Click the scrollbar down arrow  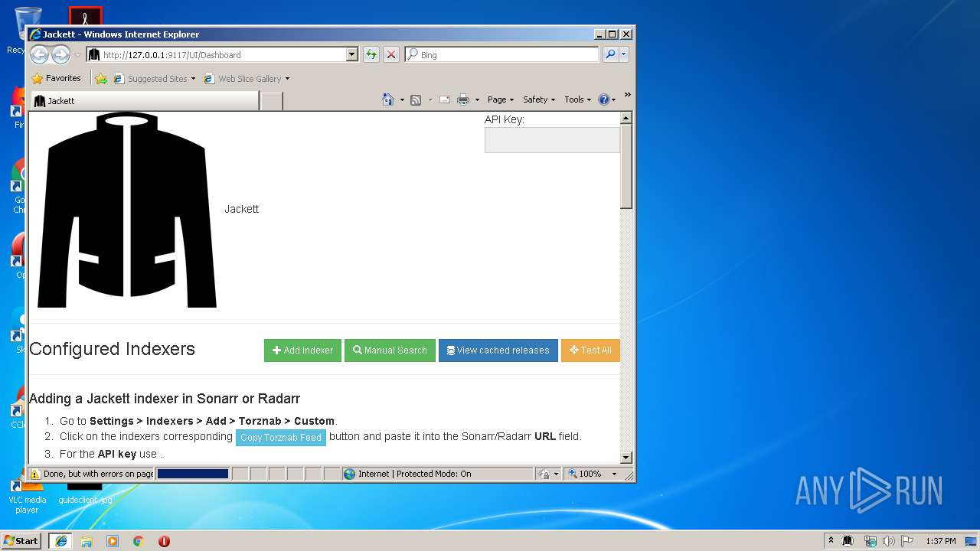click(x=626, y=458)
